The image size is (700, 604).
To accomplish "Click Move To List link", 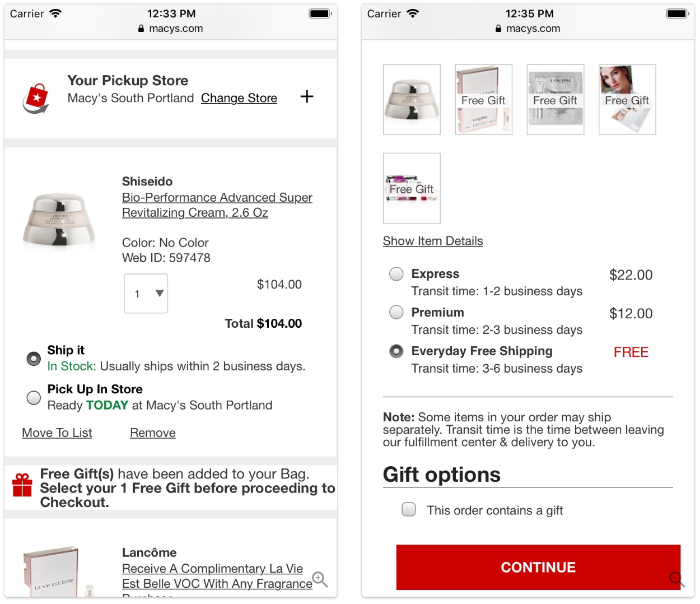I will pos(57,433).
